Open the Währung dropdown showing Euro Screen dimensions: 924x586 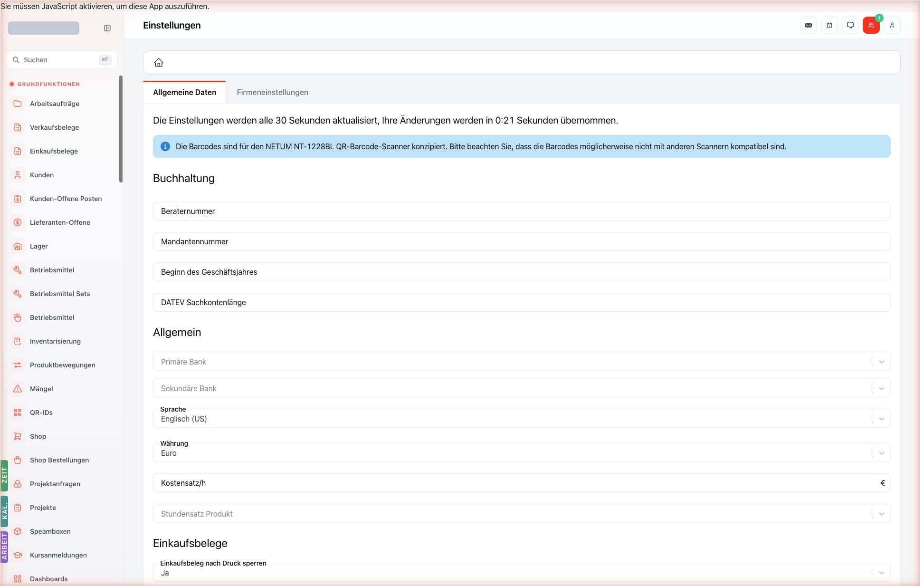[x=522, y=453]
